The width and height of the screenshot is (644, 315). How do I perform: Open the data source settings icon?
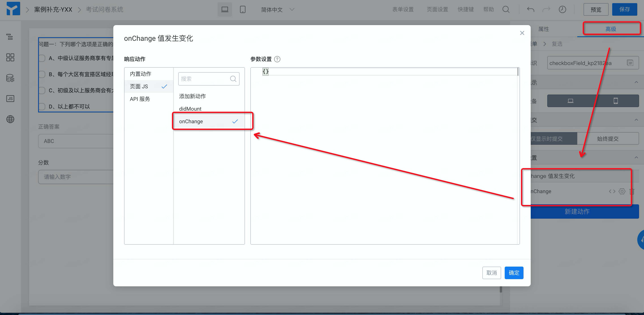click(10, 78)
